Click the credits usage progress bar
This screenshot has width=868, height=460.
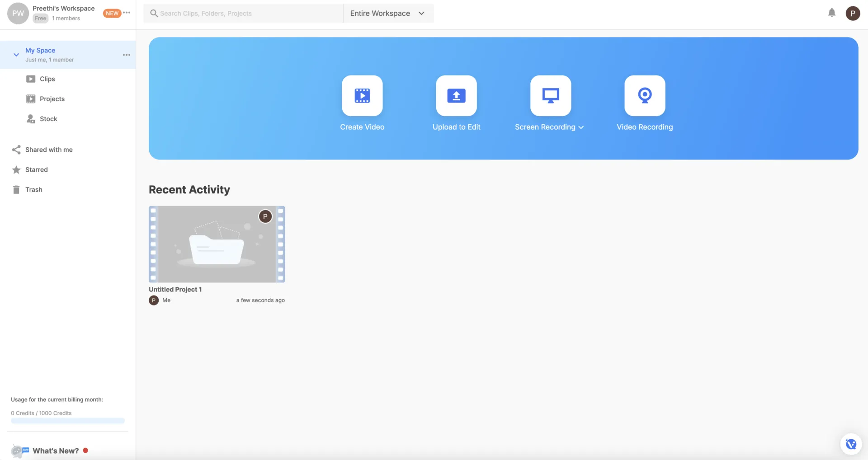(68, 421)
